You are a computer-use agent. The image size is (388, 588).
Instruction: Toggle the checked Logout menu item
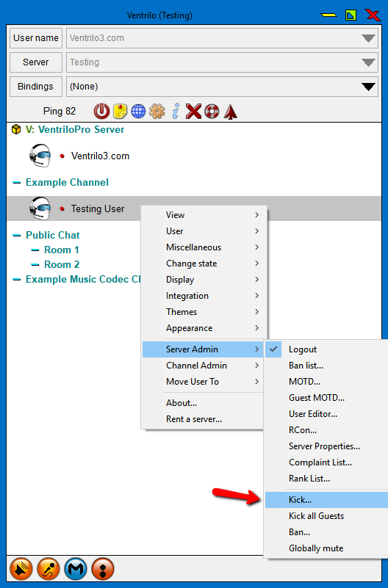326,349
